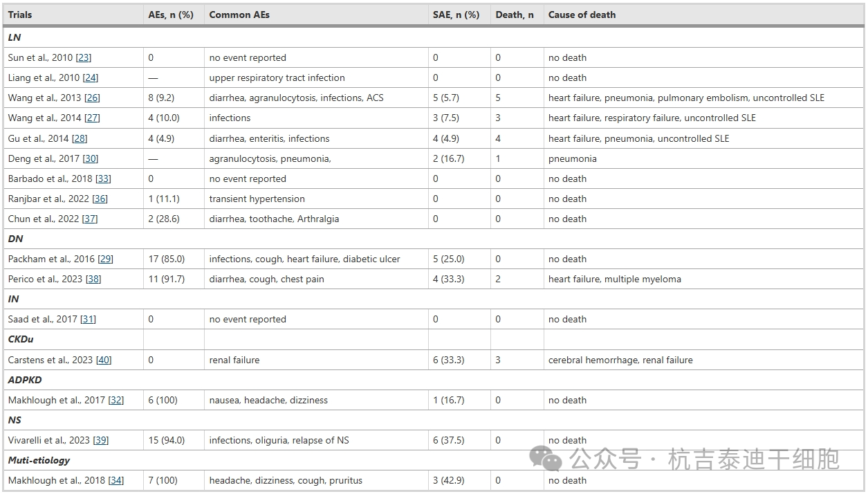Screen dimensions: 868x494
Task: Open citation 37 for Chun et al.
Action: pos(90,219)
